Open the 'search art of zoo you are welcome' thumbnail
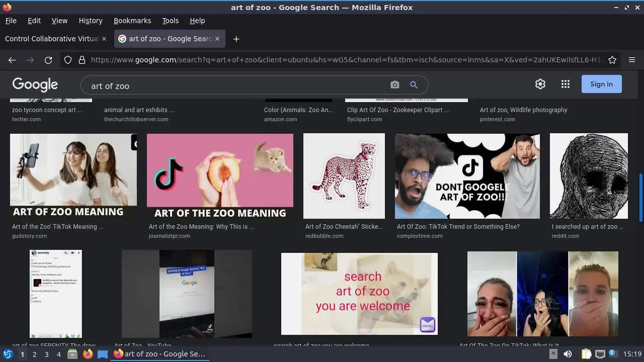 pyautogui.click(x=359, y=294)
